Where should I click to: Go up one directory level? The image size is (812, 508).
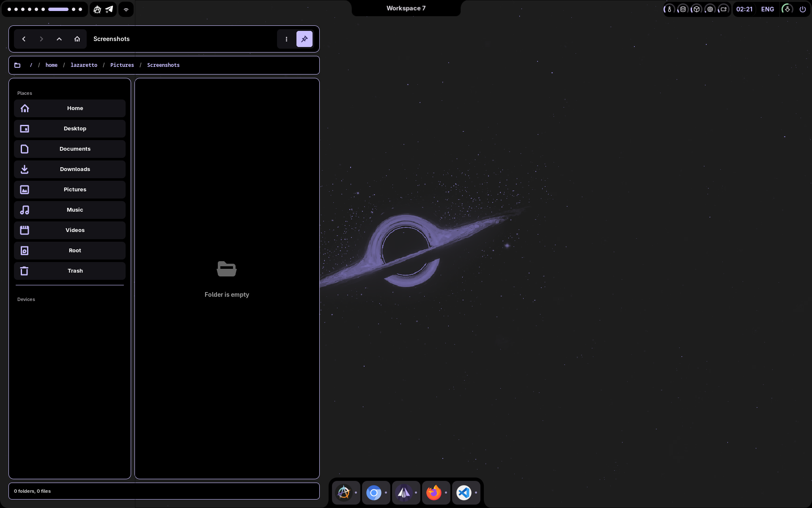point(59,39)
